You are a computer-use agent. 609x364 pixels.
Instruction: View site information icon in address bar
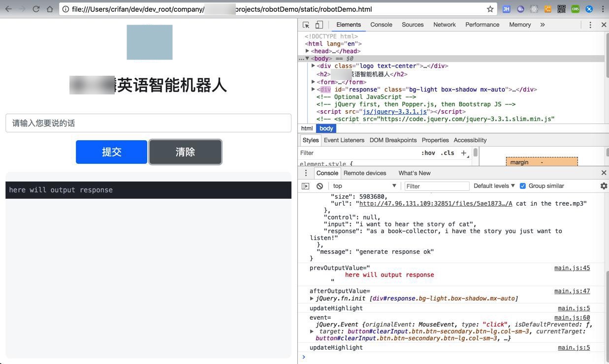coord(65,9)
